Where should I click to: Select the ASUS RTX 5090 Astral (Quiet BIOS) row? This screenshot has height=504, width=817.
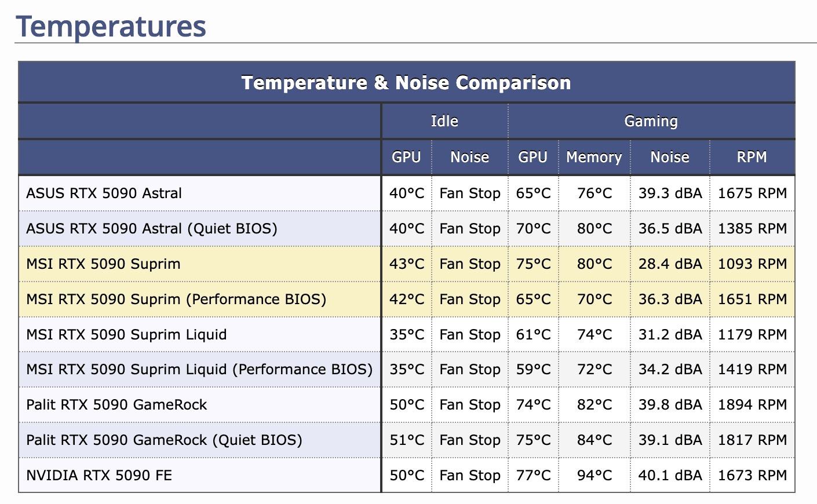click(151, 228)
